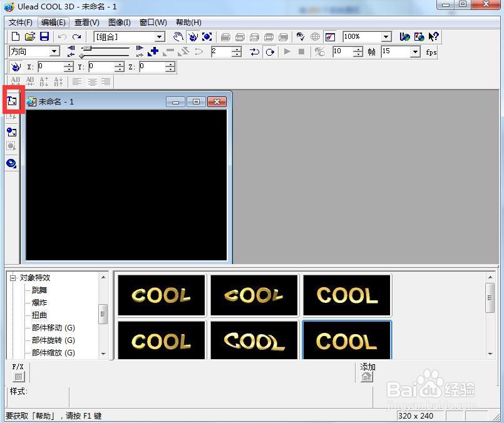Open the 编辑(E) menu
Image resolution: width=504 pixels, height=423 pixels.
pyautogui.click(x=53, y=23)
